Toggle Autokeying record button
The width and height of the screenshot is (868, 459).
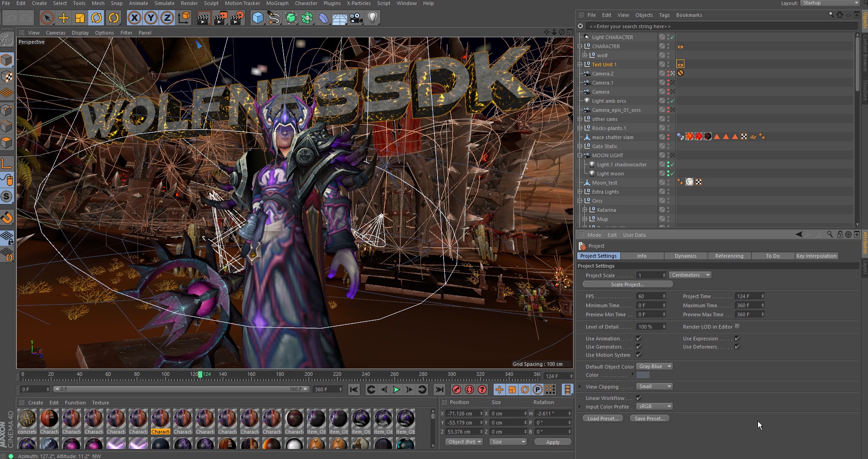(469, 389)
